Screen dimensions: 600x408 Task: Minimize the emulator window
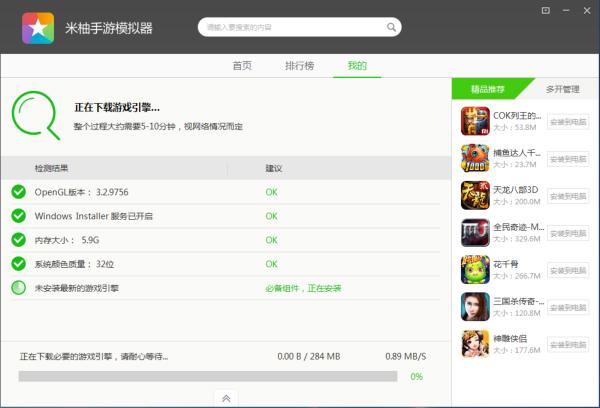pos(566,11)
